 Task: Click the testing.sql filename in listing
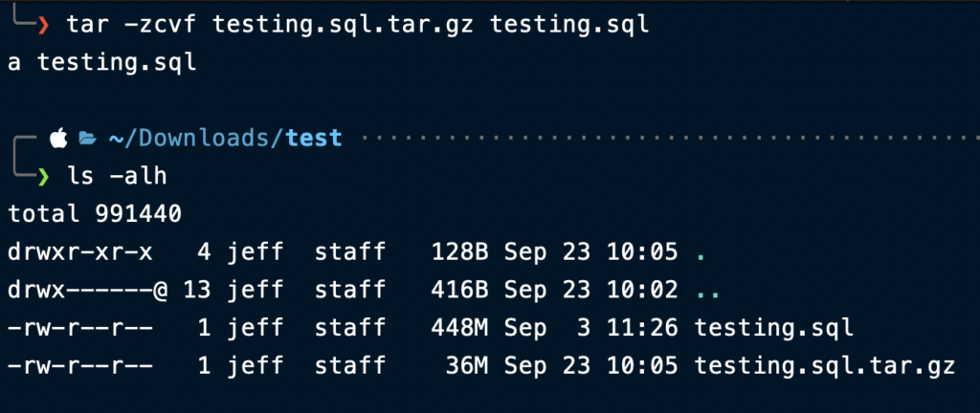773,328
